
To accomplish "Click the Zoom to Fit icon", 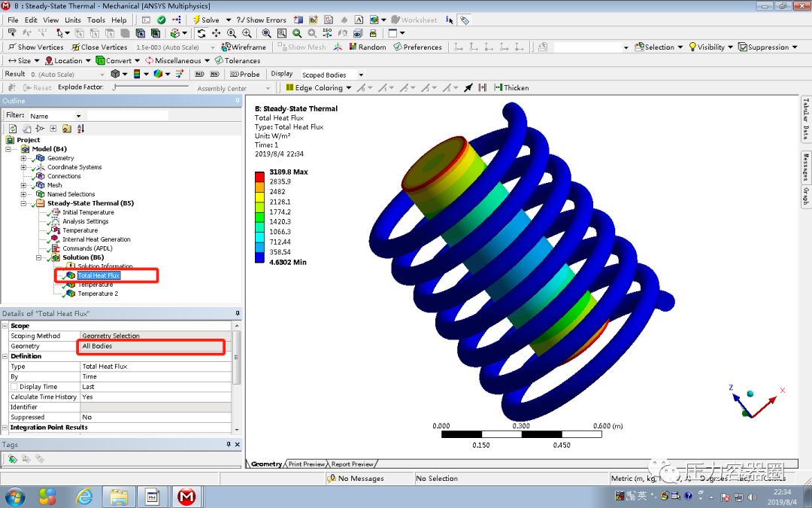I will tap(297, 33).
